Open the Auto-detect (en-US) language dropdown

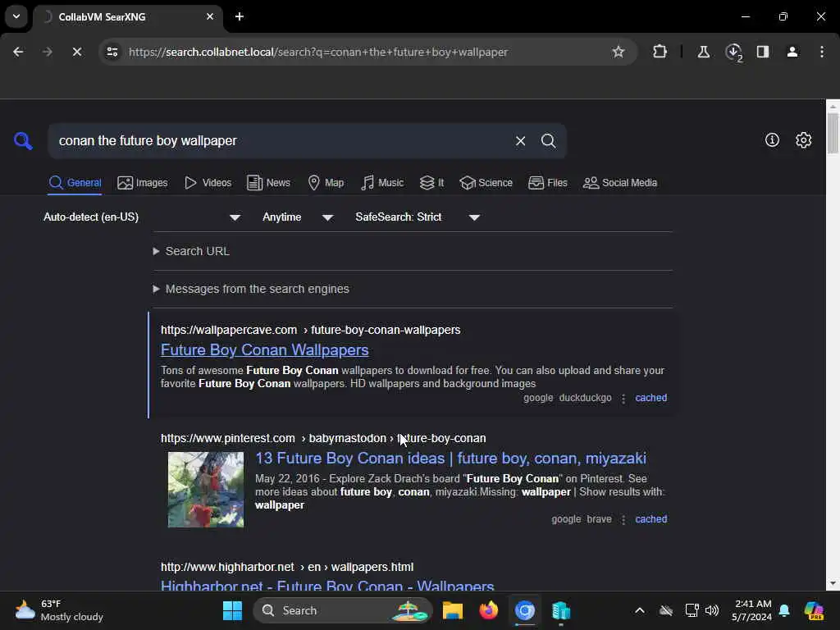(x=142, y=217)
